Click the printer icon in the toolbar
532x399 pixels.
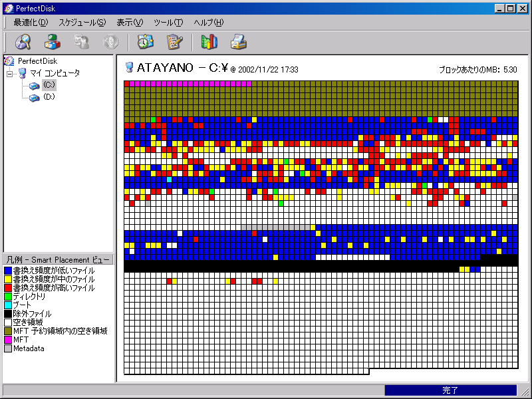point(239,42)
